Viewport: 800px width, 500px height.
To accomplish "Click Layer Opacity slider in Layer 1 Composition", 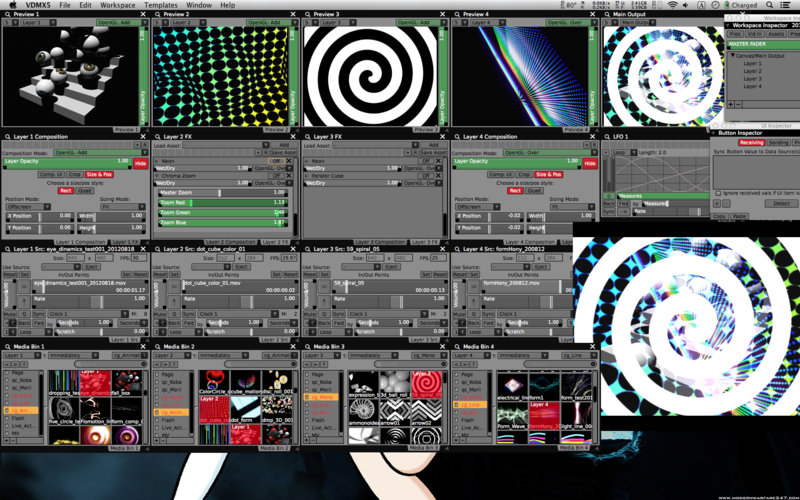I will [x=67, y=163].
